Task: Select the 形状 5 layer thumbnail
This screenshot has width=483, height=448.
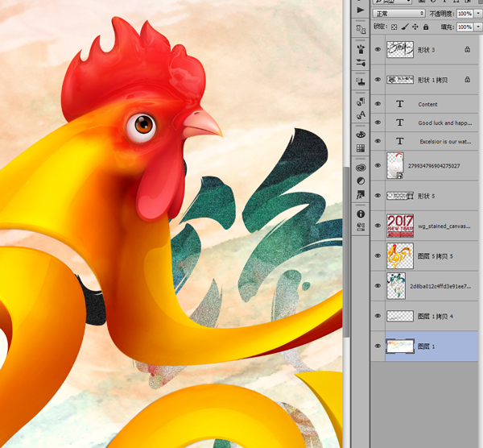Action: 400,196
